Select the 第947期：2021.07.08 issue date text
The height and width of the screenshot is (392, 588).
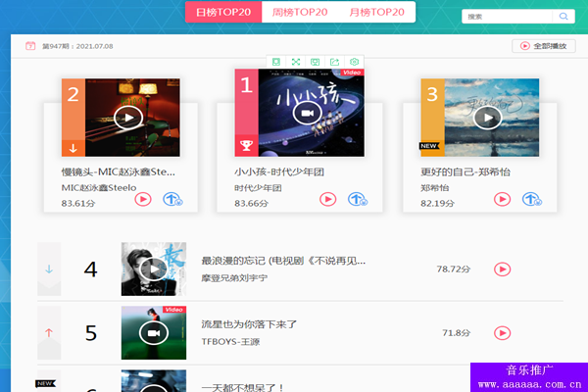coord(77,46)
